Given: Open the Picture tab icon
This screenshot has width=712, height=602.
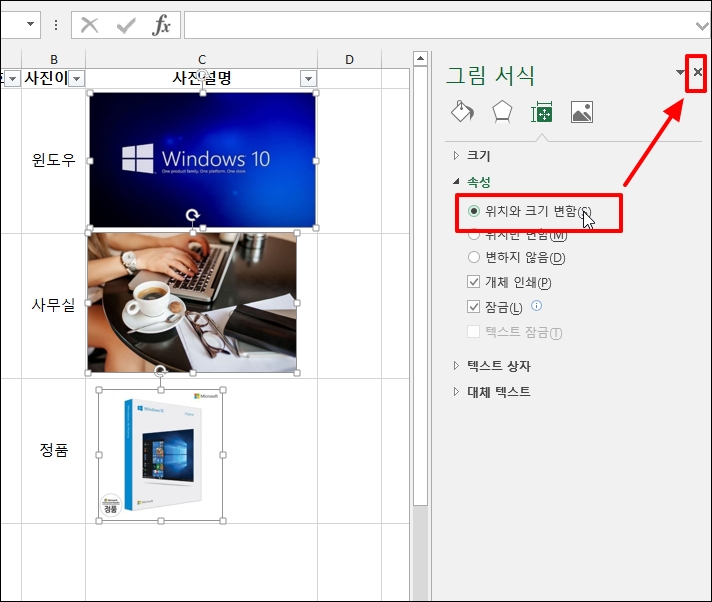Looking at the screenshot, I should pyautogui.click(x=582, y=112).
